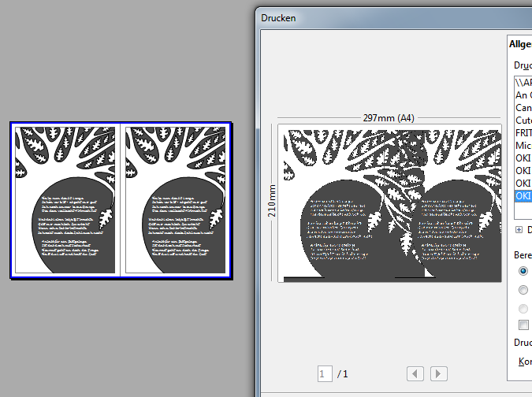Pick the 'Can...' printer in the list

(523, 107)
